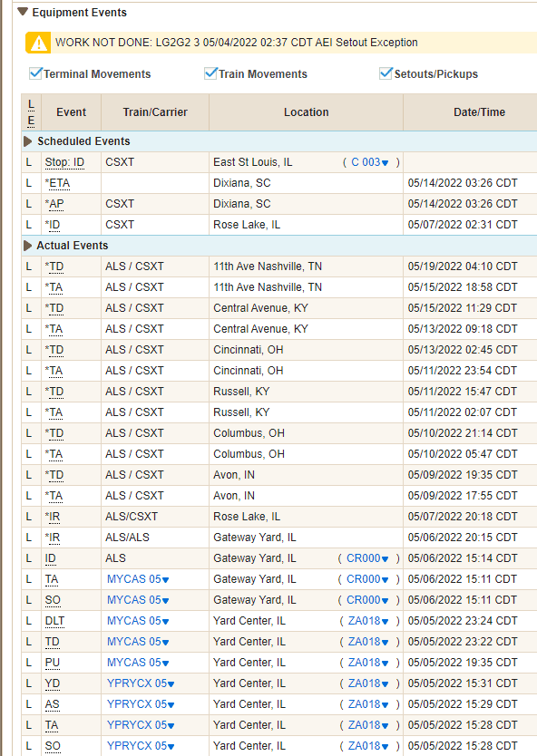Collapse the Equipment Events section
Screen dimensions: 537x756
point(22,12)
